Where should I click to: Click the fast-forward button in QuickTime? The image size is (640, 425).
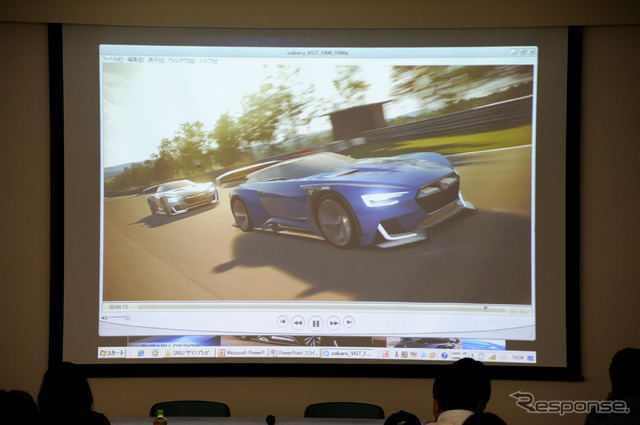333,323
